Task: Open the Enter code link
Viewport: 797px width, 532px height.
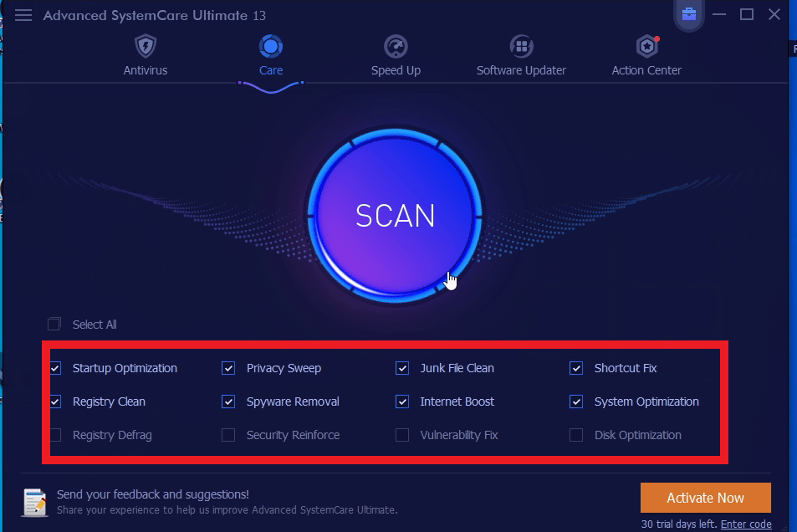Action: [x=746, y=524]
